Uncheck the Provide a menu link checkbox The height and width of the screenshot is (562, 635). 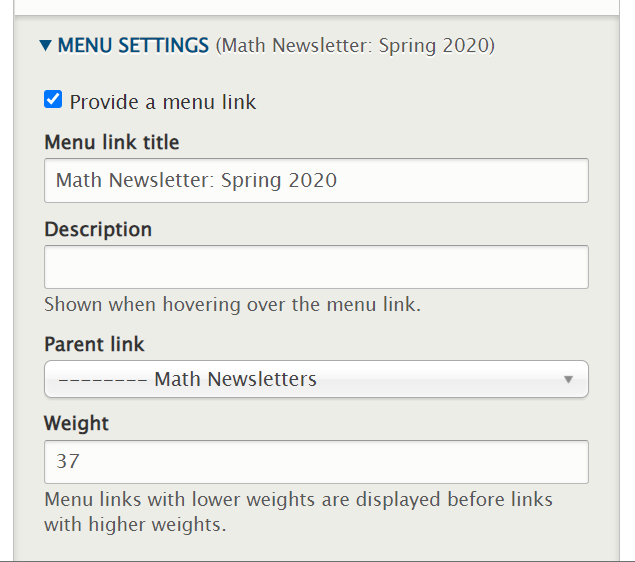click(53, 100)
